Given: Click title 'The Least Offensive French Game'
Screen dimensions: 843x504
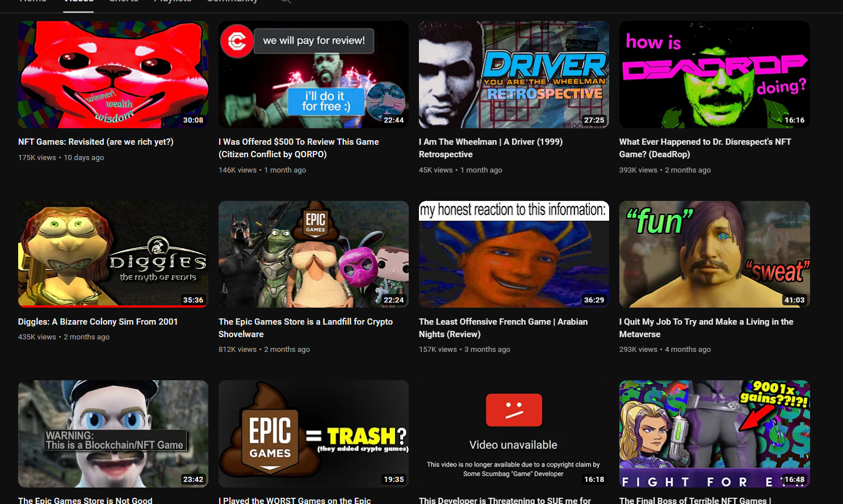Looking at the screenshot, I should (x=503, y=328).
